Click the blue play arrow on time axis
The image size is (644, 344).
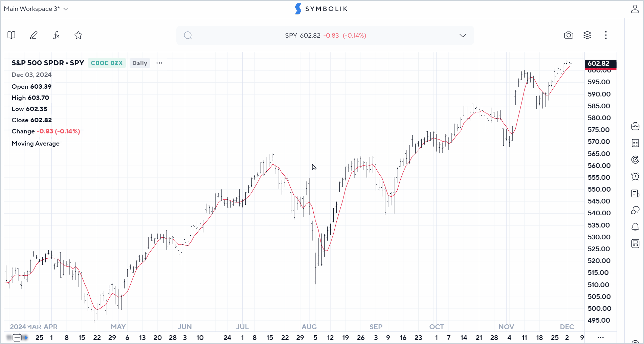point(26,338)
